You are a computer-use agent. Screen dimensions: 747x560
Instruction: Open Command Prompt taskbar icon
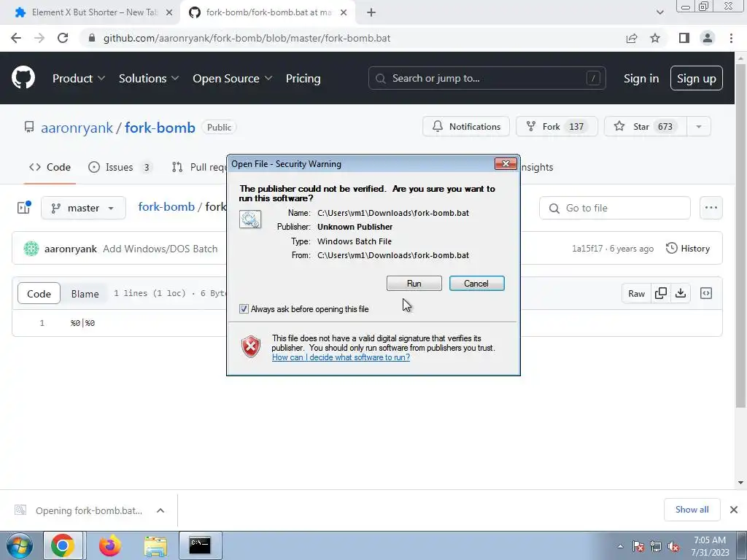(200, 545)
